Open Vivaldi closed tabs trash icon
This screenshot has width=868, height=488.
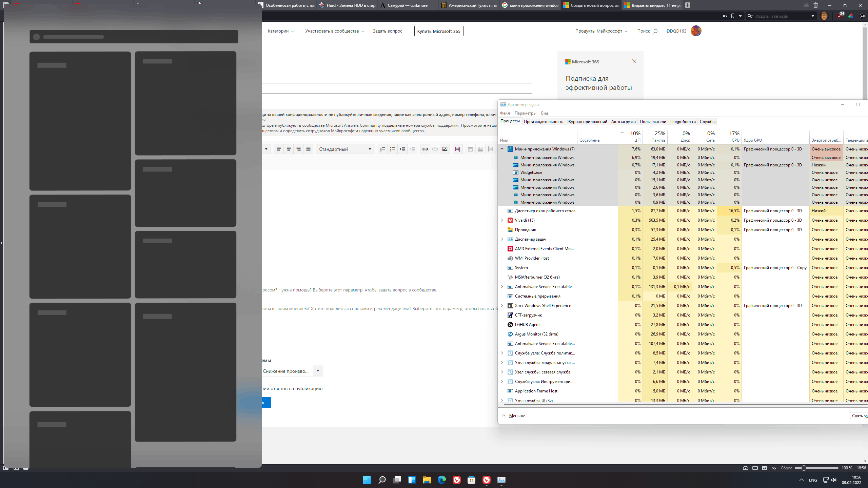pos(815,5)
